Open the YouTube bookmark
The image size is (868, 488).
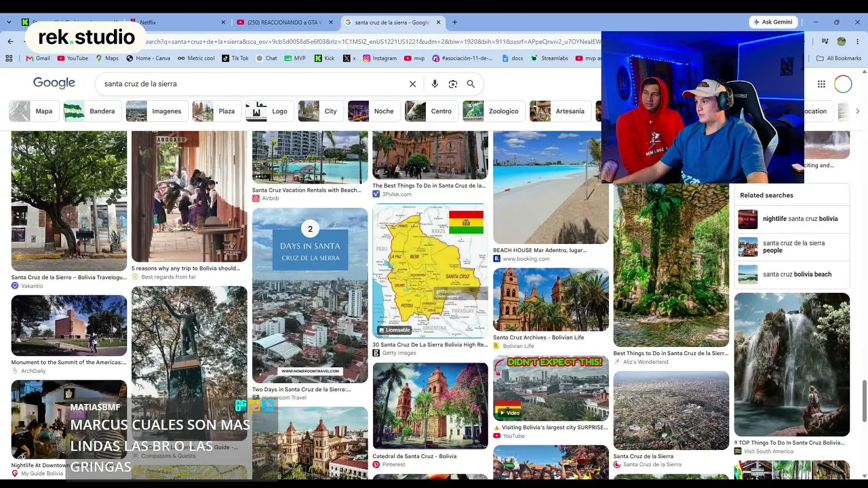[73, 58]
